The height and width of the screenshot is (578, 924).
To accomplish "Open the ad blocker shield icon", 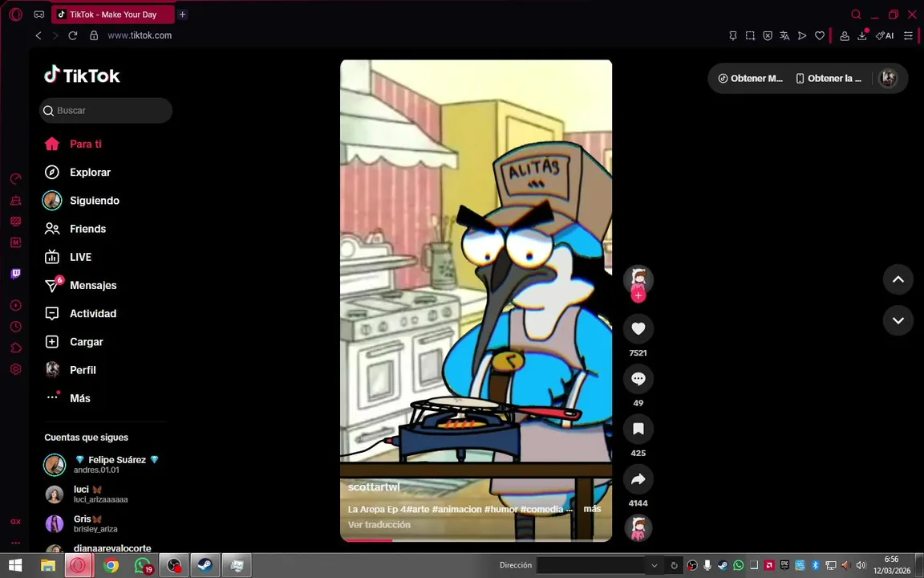I will (768, 35).
